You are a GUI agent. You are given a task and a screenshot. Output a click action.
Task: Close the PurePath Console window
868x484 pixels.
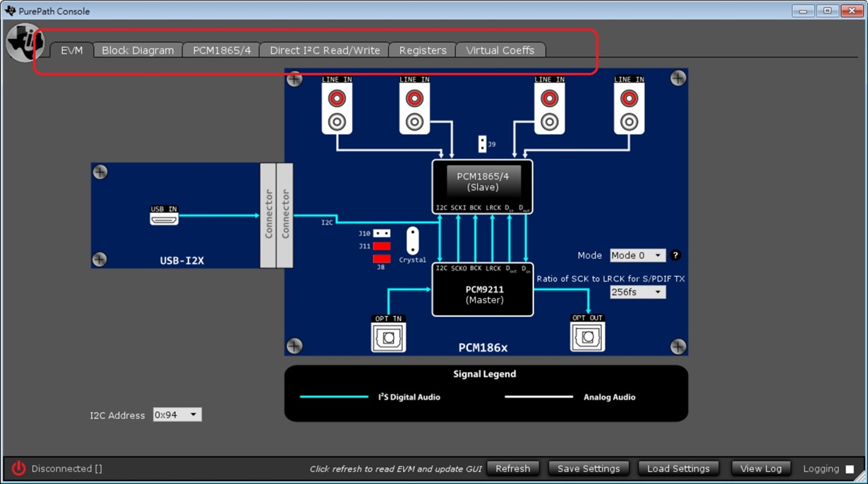[x=852, y=11]
